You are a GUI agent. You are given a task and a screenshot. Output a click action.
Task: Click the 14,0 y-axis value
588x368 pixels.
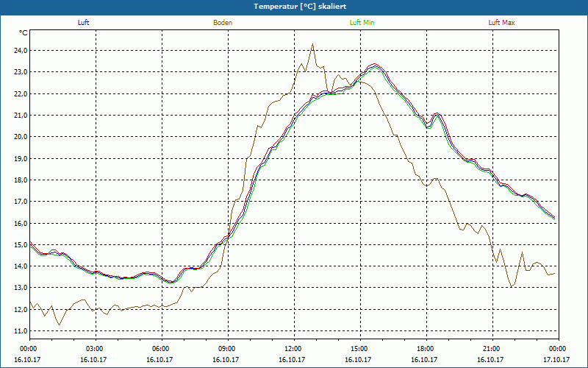21,266
